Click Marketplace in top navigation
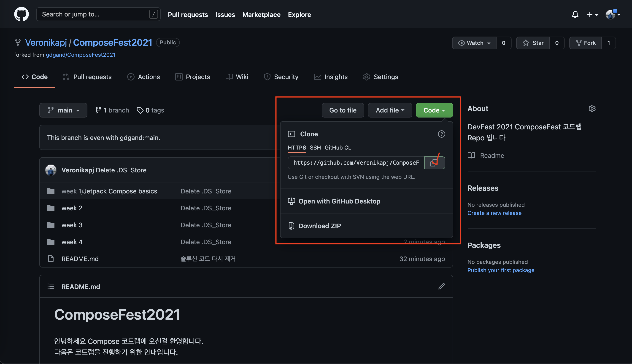This screenshot has height=364, width=632. (x=262, y=15)
